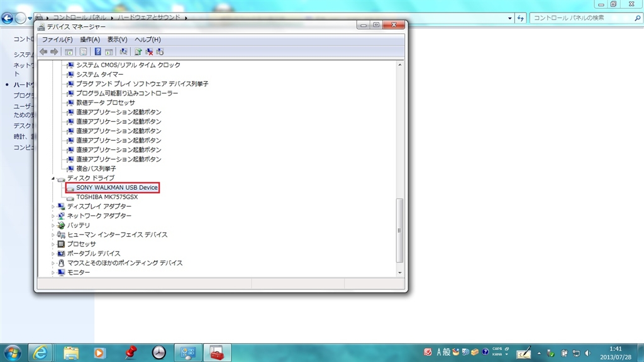This screenshot has width=644, height=362.
Task: Expand the ディスプレイ アダプター category
Action: [x=53, y=206]
